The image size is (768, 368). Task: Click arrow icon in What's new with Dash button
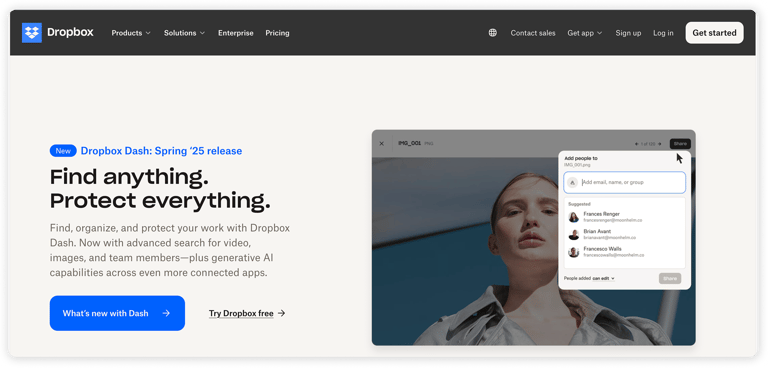click(166, 313)
